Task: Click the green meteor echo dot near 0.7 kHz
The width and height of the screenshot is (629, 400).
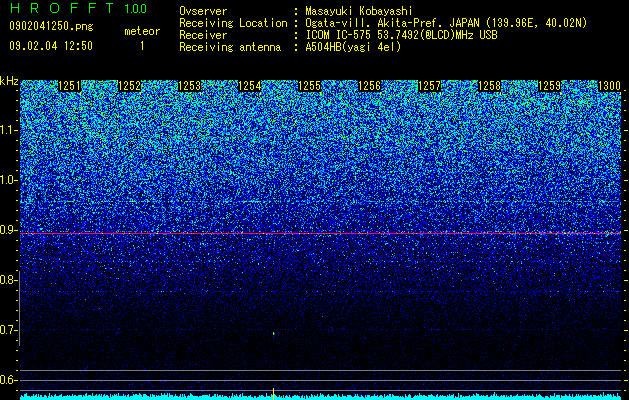Action: (x=274, y=333)
